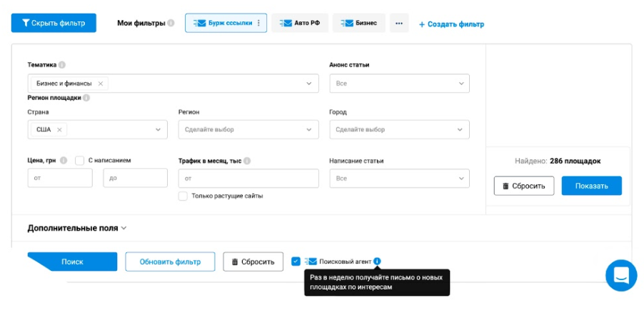This screenshot has width=644, height=318.
Task: Open the Анонс статьи dropdown
Action: (x=399, y=84)
